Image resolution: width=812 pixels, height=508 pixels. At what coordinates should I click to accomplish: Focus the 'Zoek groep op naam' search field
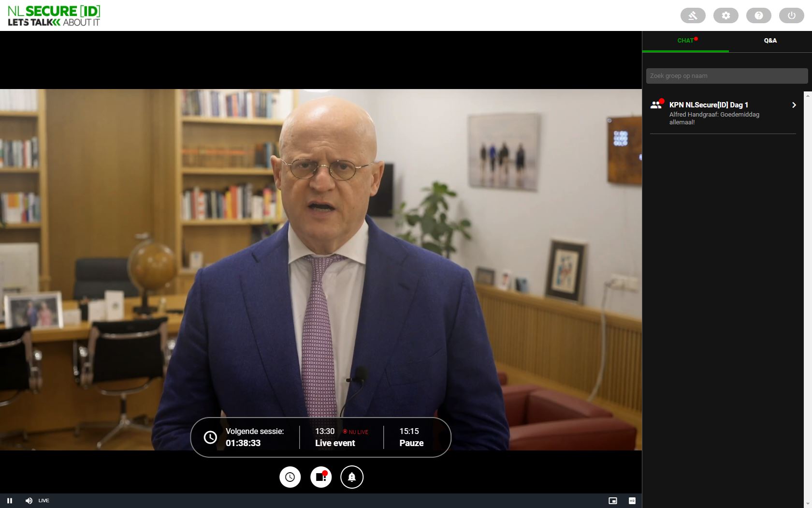726,76
